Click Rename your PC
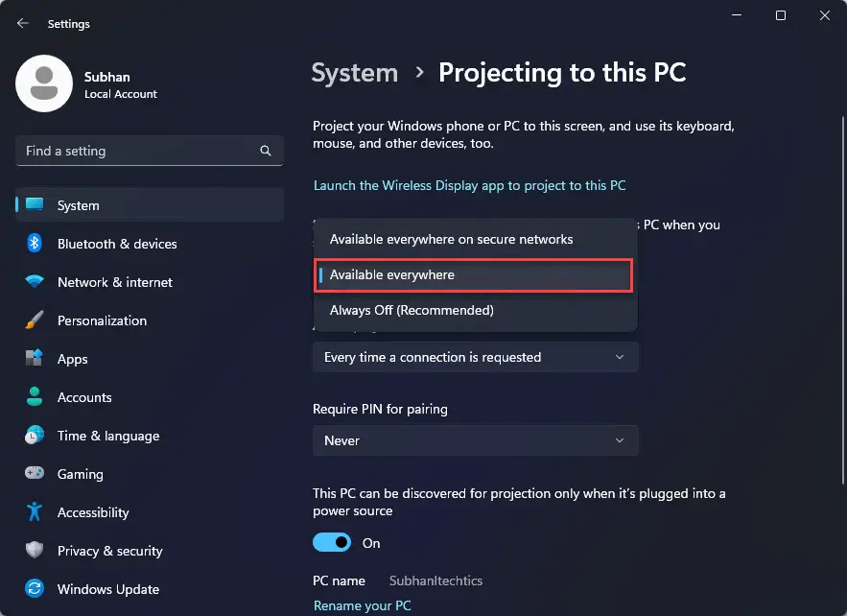This screenshot has width=847, height=616. [x=362, y=605]
